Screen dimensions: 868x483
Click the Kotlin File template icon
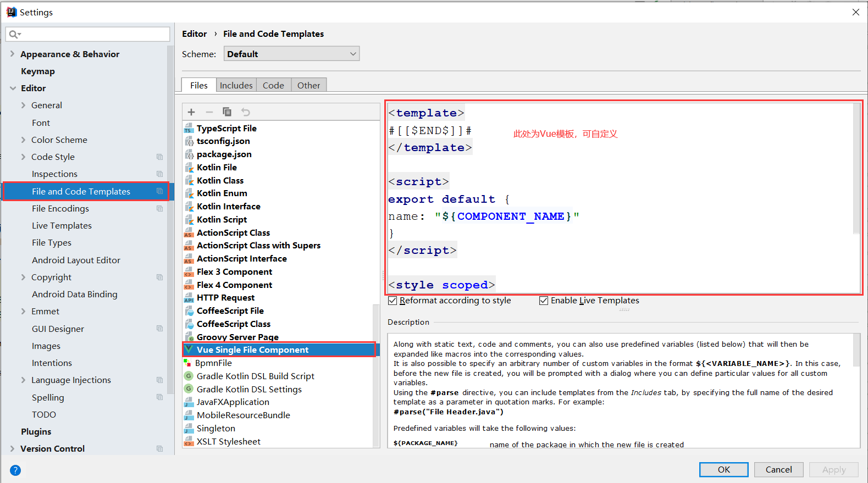189,168
